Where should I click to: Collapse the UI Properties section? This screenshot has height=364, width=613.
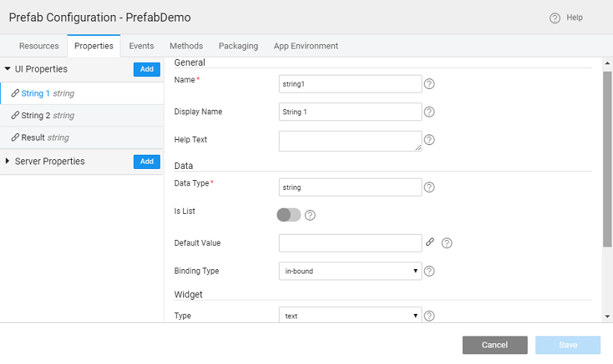click(7, 69)
